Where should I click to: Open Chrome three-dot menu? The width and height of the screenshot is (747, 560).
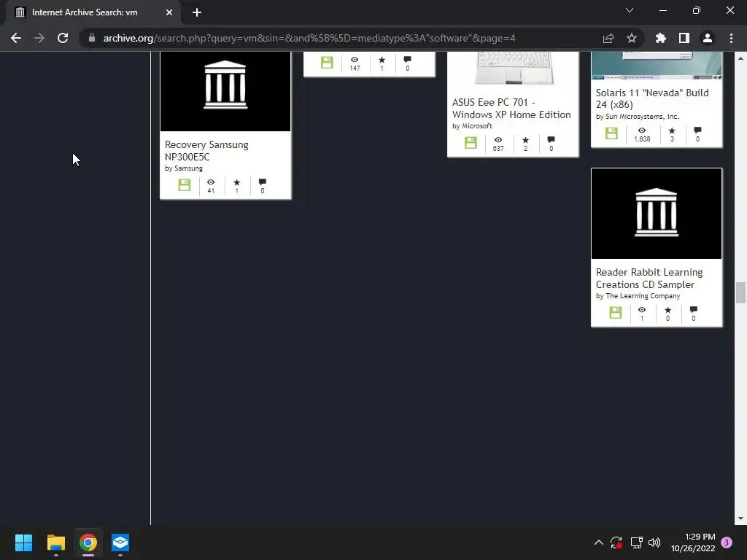pos(731,38)
